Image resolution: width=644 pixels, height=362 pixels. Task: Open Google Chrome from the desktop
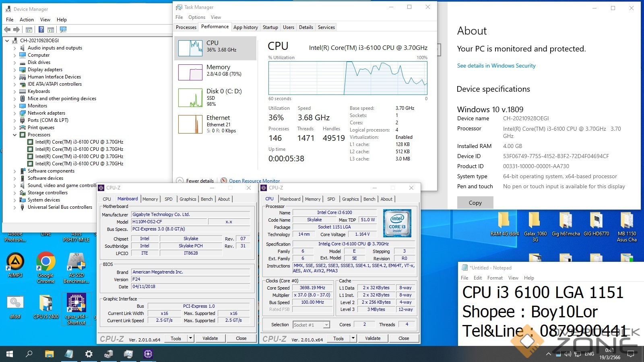click(46, 267)
